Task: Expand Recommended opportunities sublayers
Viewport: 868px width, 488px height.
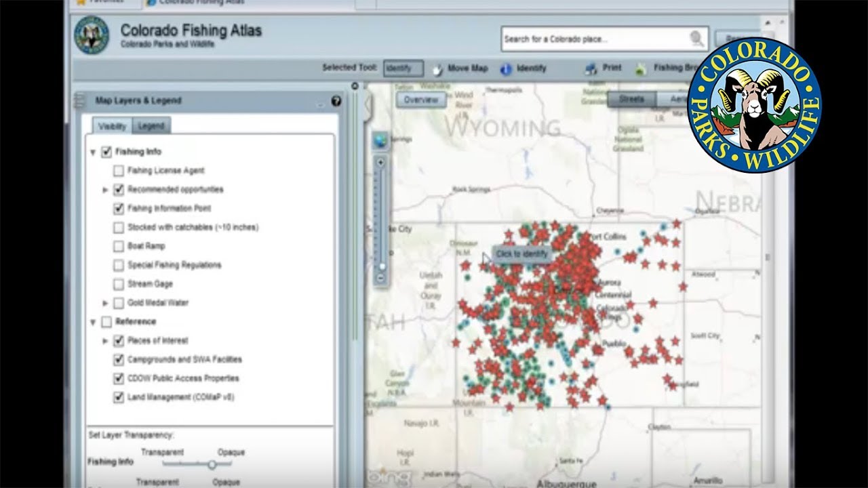Action: click(x=105, y=190)
